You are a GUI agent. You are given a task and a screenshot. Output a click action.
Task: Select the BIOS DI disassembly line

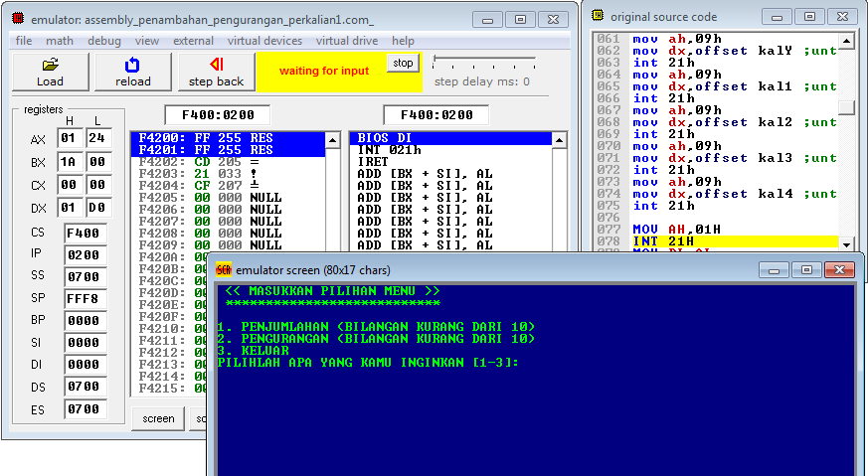(450, 138)
